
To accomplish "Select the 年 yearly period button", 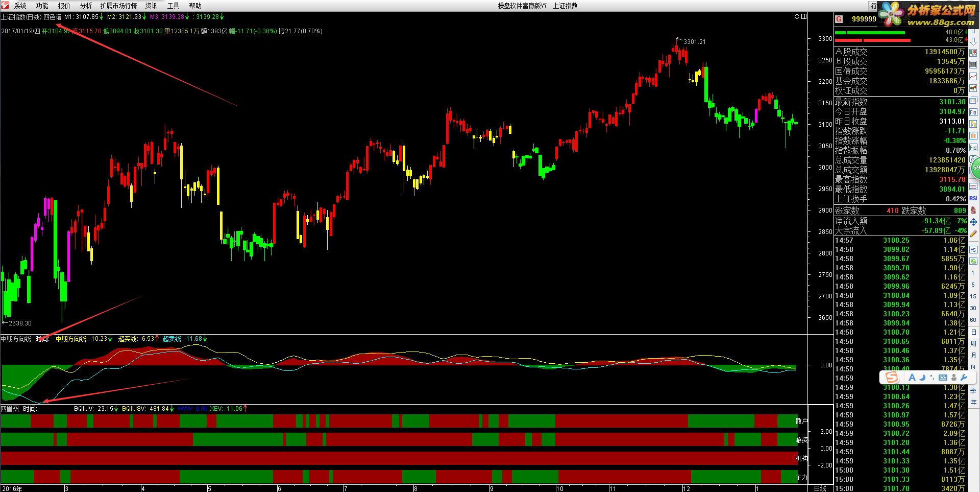I will [973, 402].
